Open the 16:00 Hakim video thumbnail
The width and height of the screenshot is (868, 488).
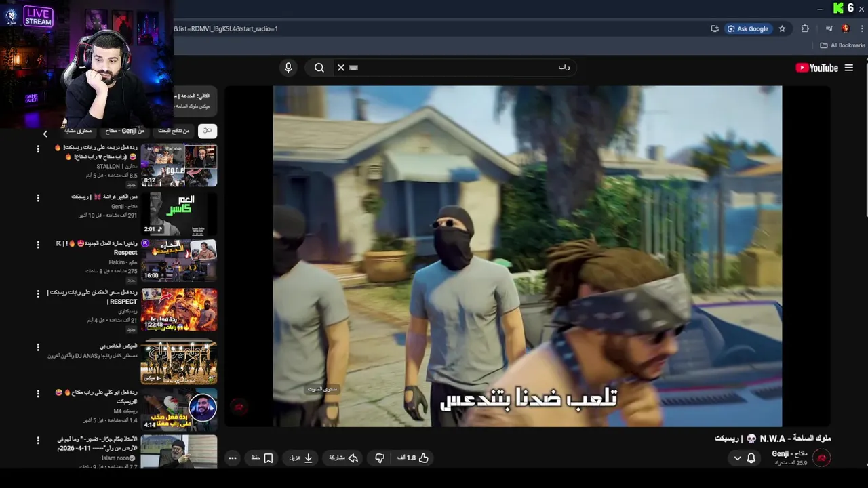179,260
